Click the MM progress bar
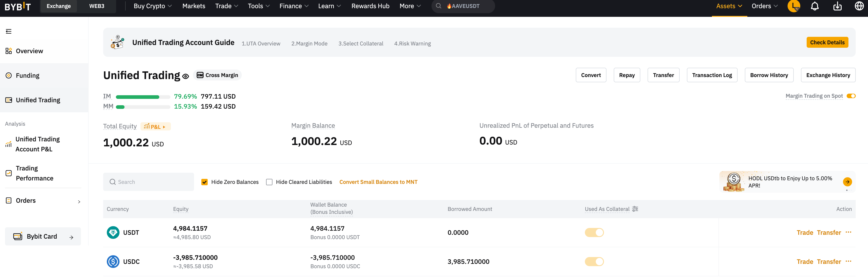This screenshot has height=280, width=868. tap(143, 107)
